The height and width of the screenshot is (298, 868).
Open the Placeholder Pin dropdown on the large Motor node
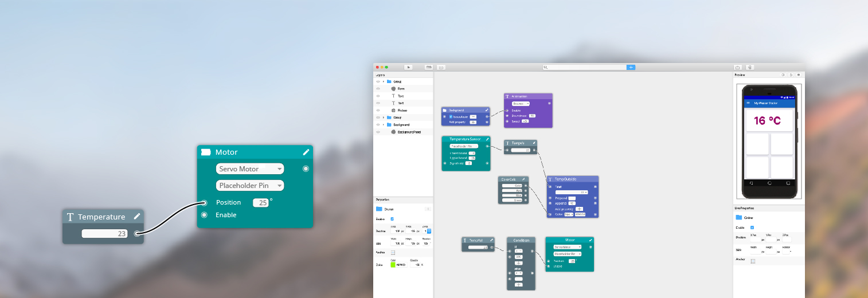[249, 186]
